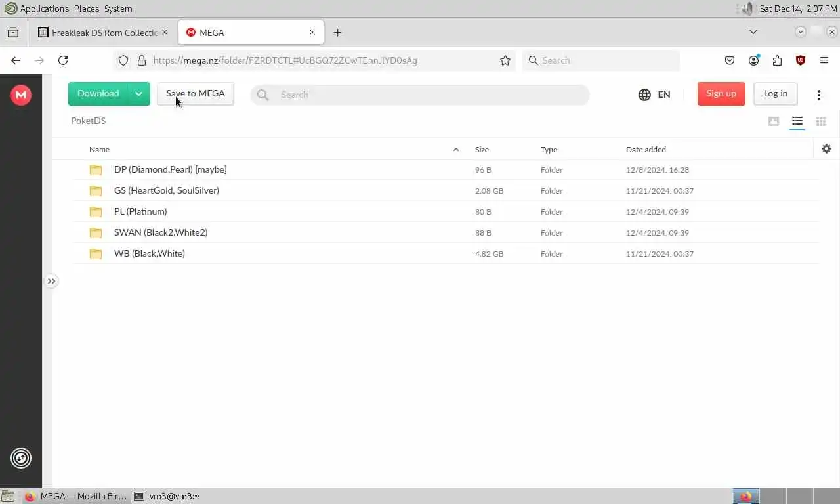The height and width of the screenshot is (504, 840).
Task: Open the three-dot more options menu
Action: click(x=819, y=94)
